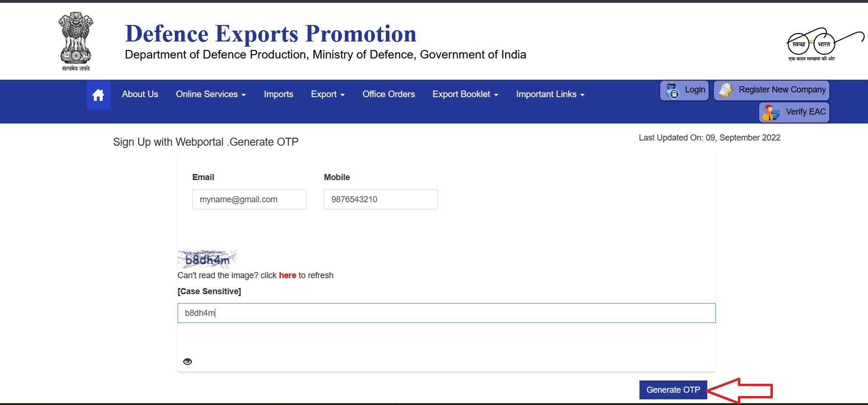
Task: Open the Export dropdown menu
Action: point(328,94)
